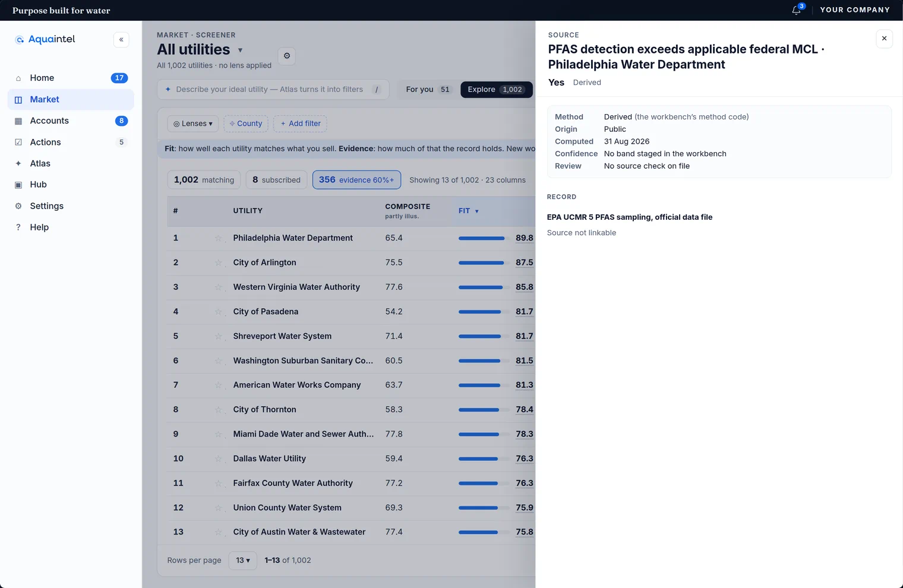Click the Actions checkbox icon in sidebar

(x=18, y=143)
